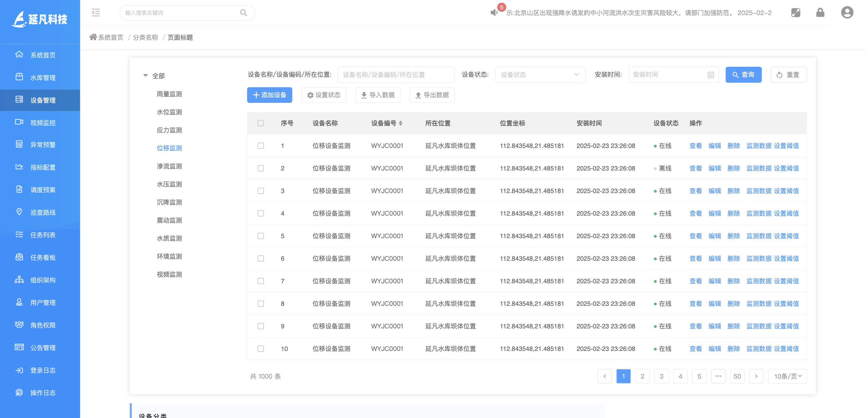Select the 设备管理 sidebar icon
Image resolution: width=868 pixels, height=418 pixels.
coord(19,100)
